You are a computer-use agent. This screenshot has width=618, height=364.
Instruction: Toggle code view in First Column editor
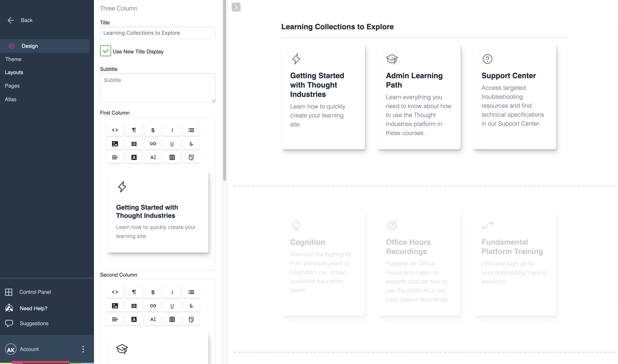[115, 130]
